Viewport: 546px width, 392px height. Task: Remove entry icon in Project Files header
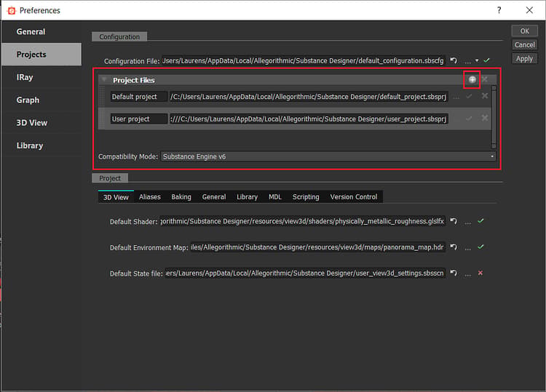485,80
